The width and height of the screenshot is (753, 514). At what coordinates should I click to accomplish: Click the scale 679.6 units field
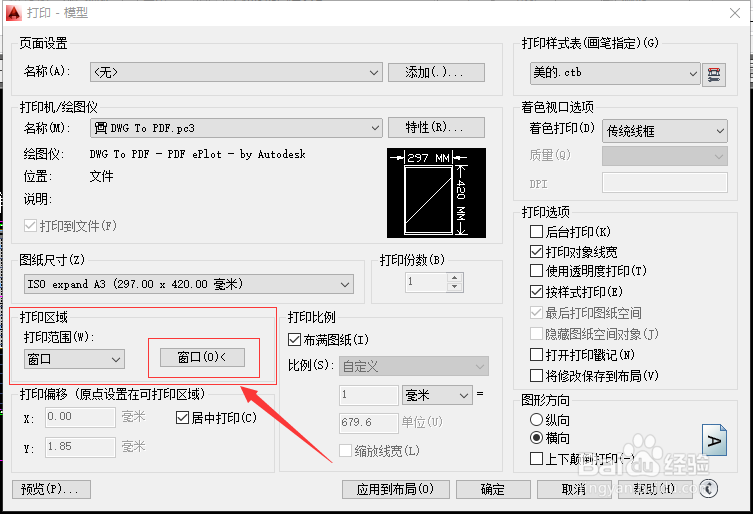[x=369, y=423]
